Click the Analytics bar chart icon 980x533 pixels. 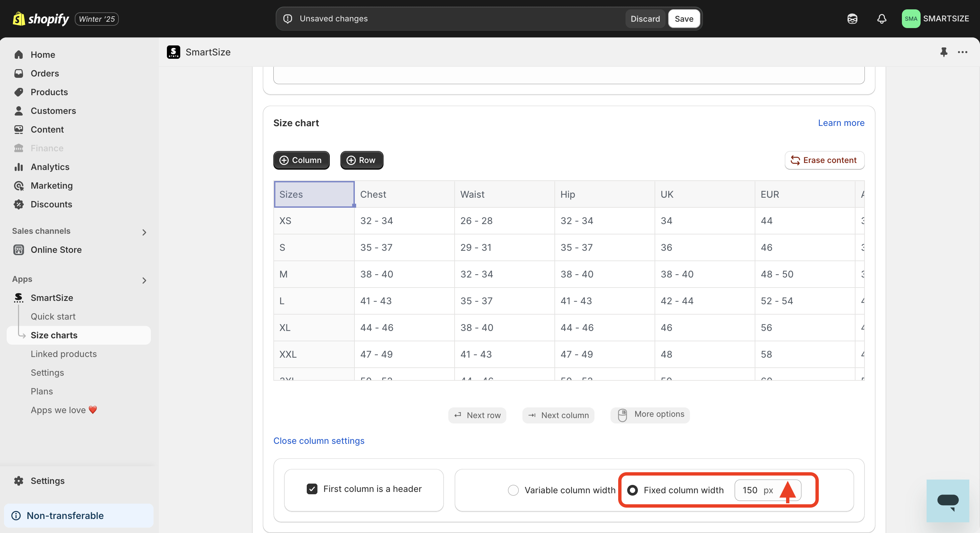pos(19,167)
